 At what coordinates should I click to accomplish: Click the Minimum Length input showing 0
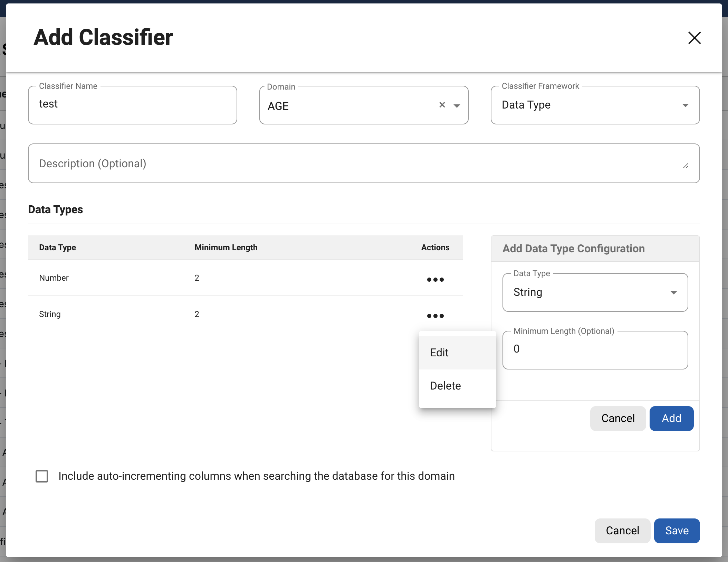(595, 349)
